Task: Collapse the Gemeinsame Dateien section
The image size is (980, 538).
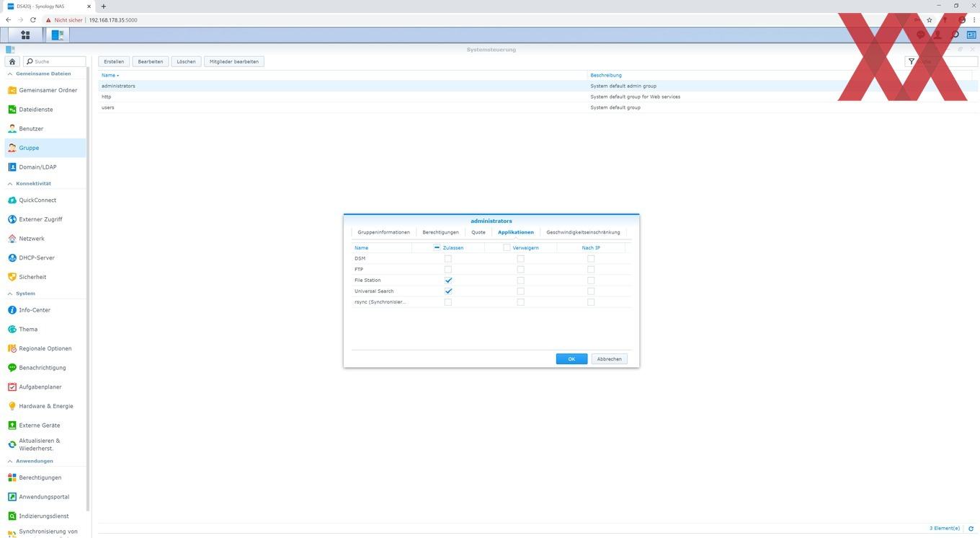Action: [x=10, y=74]
